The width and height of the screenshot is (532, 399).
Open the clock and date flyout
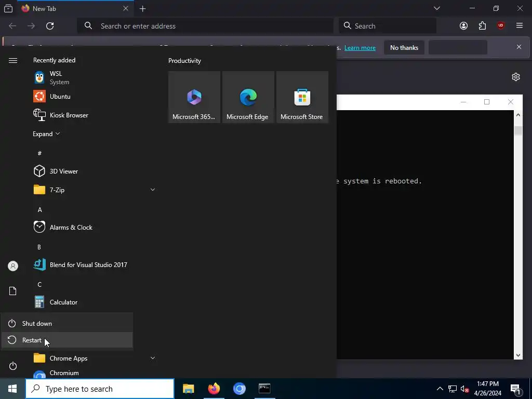pyautogui.click(x=487, y=389)
